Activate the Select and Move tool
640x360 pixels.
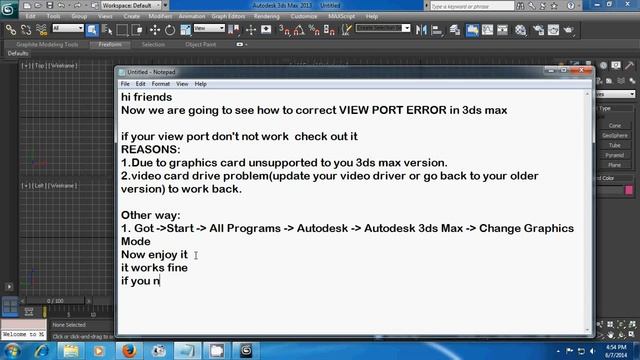point(155,30)
